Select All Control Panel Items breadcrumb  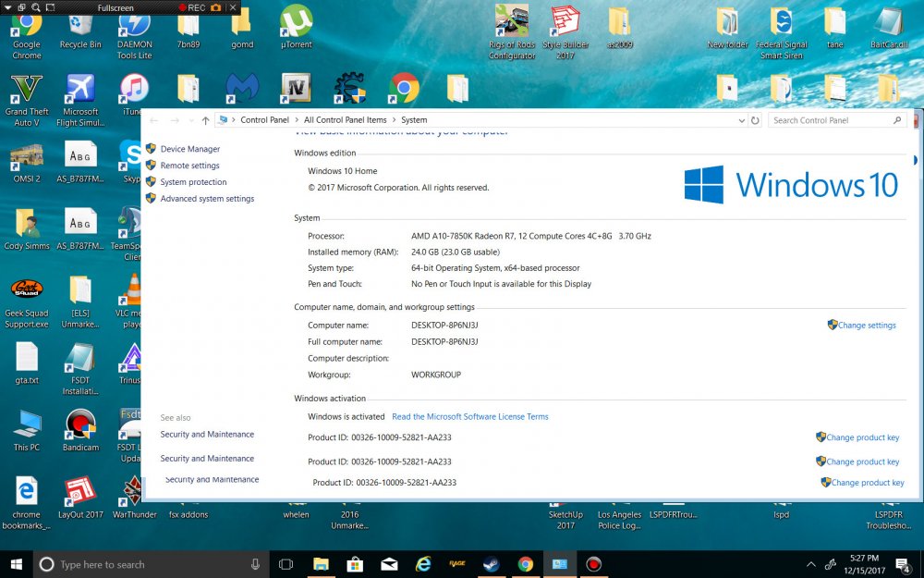346,119
